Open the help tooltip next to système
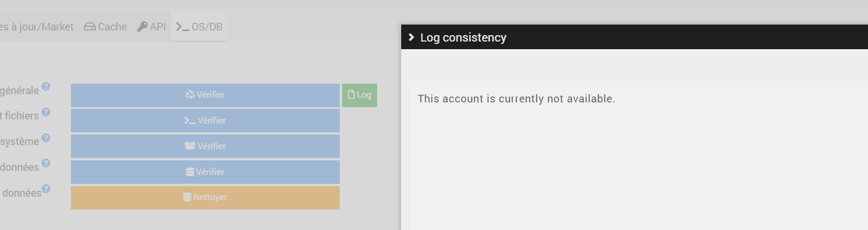This screenshot has height=230, width=868. (46, 138)
